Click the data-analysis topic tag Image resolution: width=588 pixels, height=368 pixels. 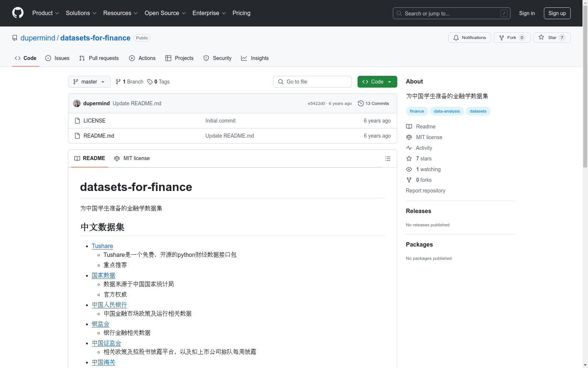pyautogui.click(x=447, y=111)
